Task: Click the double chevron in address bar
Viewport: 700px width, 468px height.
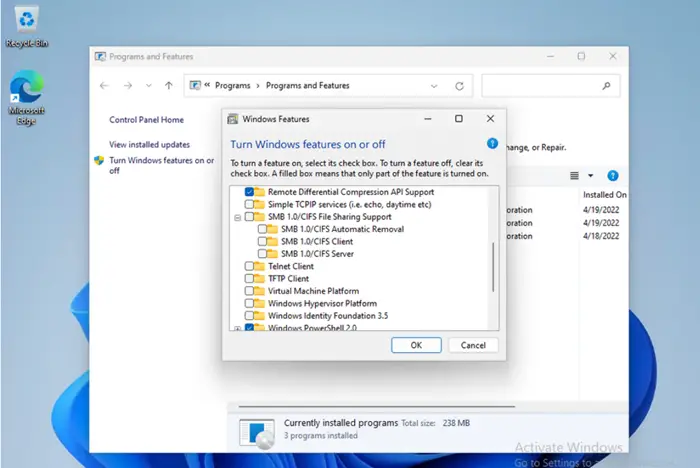Action: (207, 85)
